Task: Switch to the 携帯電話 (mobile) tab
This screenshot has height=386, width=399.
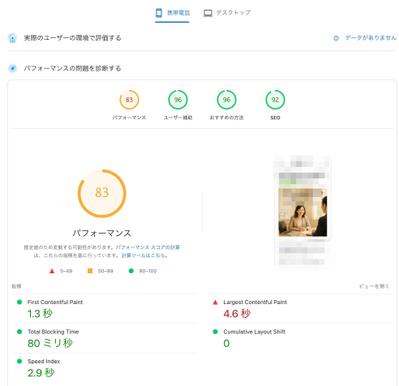Action: pos(172,13)
